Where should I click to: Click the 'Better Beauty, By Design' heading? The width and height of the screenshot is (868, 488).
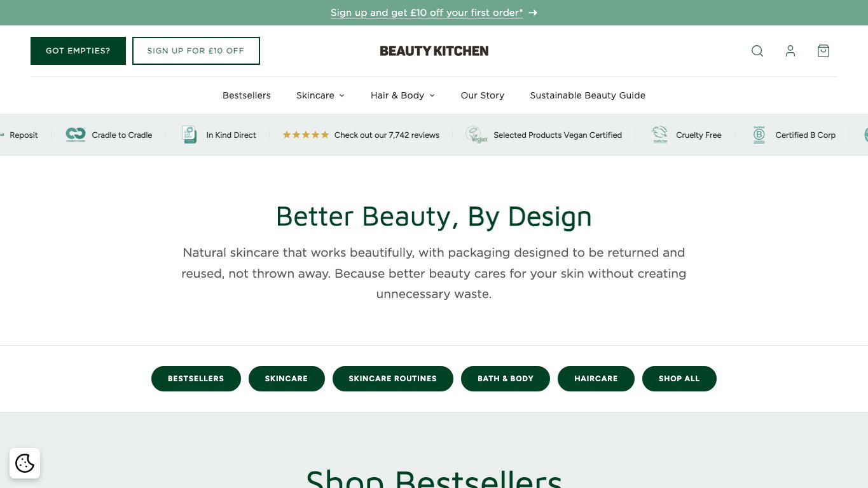(x=434, y=217)
